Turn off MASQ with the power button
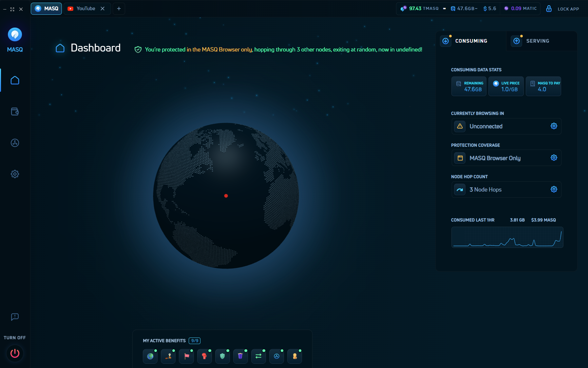The height and width of the screenshot is (368, 588). pos(15,353)
